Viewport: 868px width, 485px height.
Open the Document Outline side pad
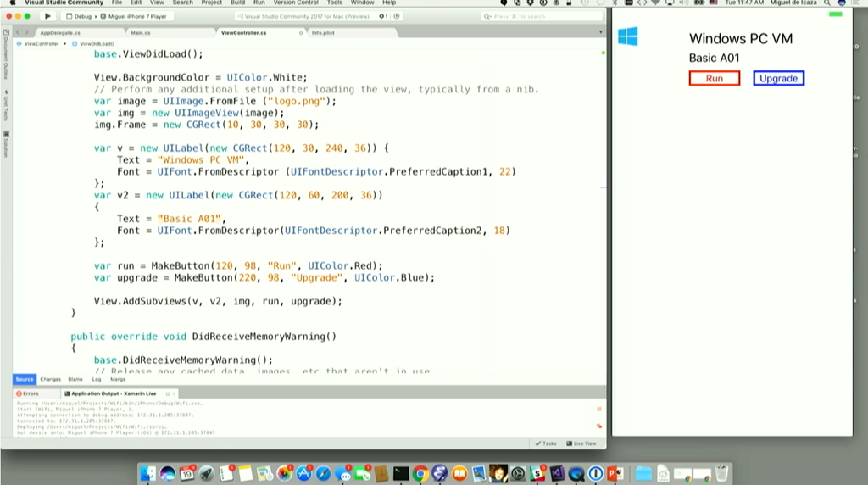(6, 55)
